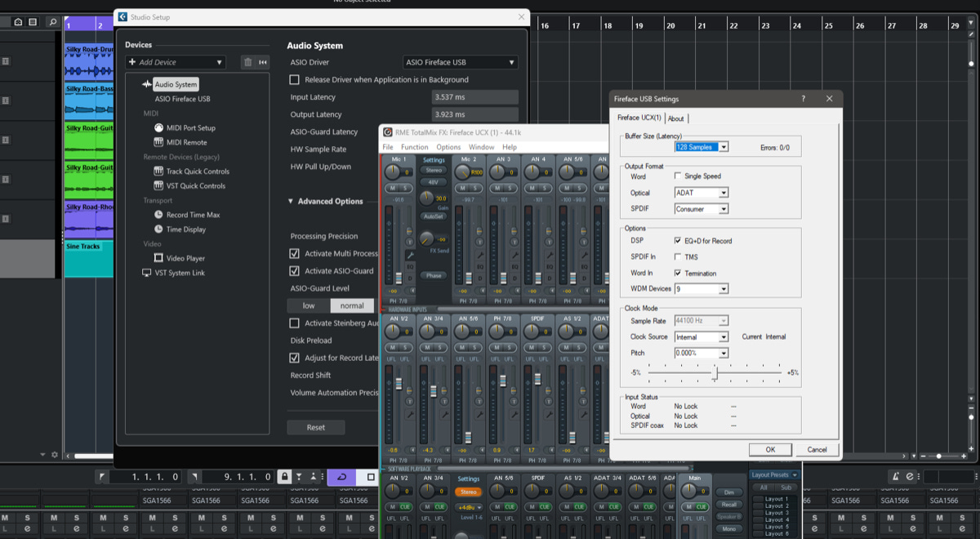Toggle the cycle loop button in transport
This screenshot has width=980, height=539.
pyautogui.click(x=341, y=477)
